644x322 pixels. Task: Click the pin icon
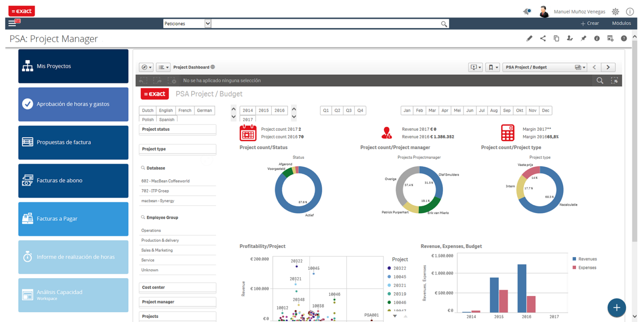(x=583, y=38)
